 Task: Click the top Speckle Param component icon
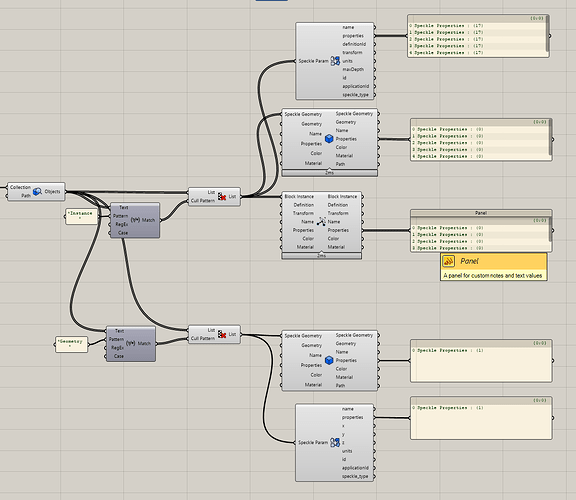tap(335, 61)
